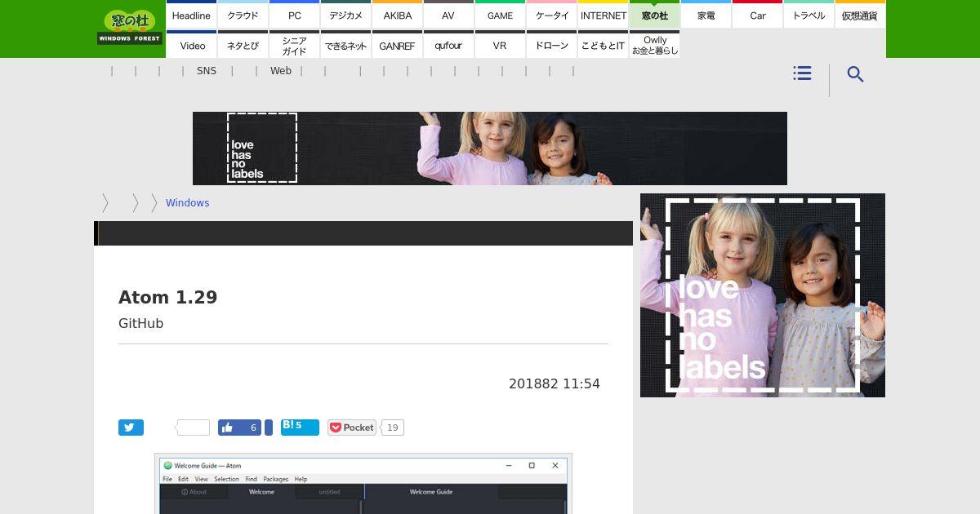Open the ドローン site tab
Viewport: 980px width, 514px height.
click(551, 45)
